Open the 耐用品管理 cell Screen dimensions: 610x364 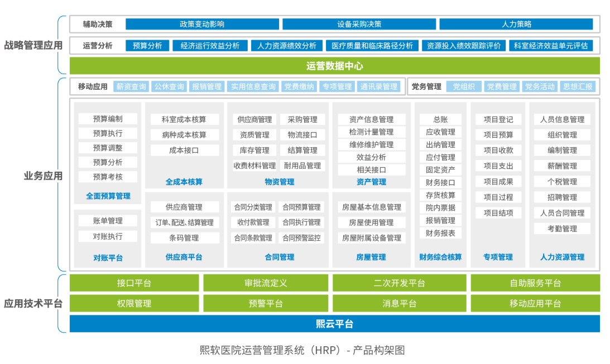click(302, 166)
